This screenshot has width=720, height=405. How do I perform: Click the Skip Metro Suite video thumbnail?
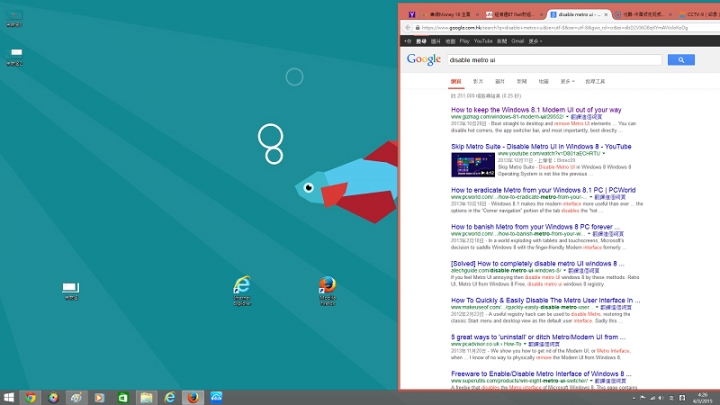point(473,165)
